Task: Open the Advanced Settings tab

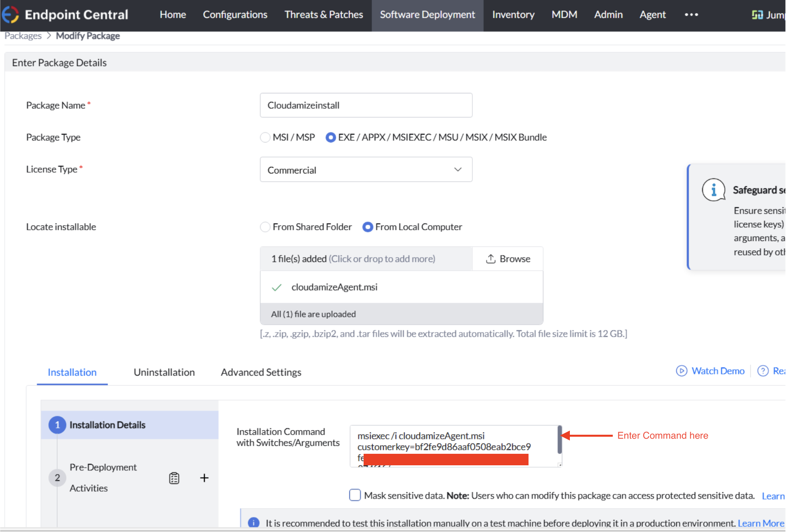Action: [x=261, y=372]
